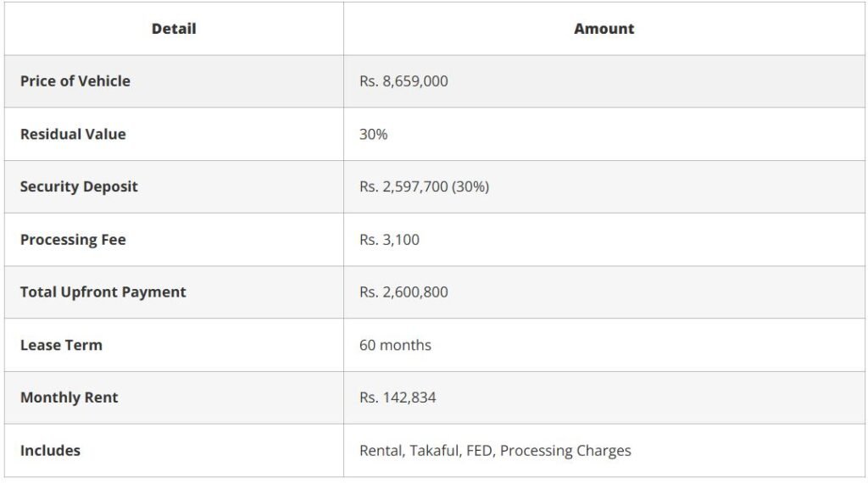This screenshot has height=483, width=868.
Task: Click the 30% residual value cell
Action: tap(373, 135)
